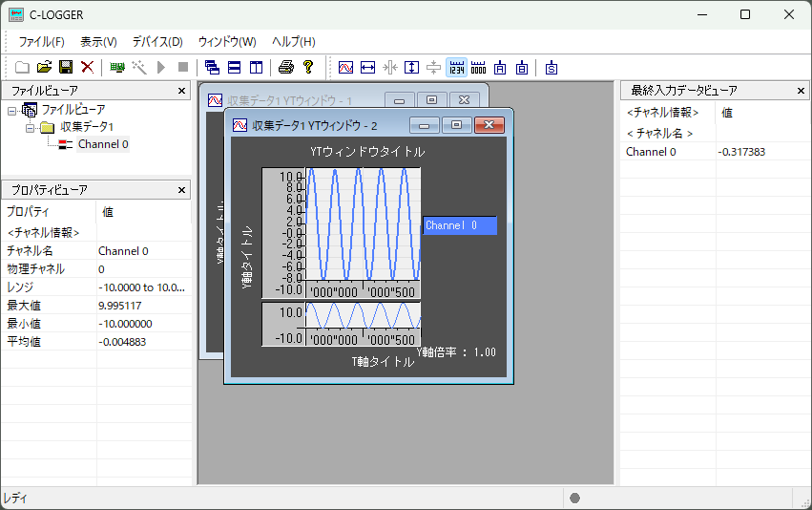This screenshot has width=812, height=510.
Task: Click the new file icon in the toolbar
Action: pyautogui.click(x=22, y=67)
